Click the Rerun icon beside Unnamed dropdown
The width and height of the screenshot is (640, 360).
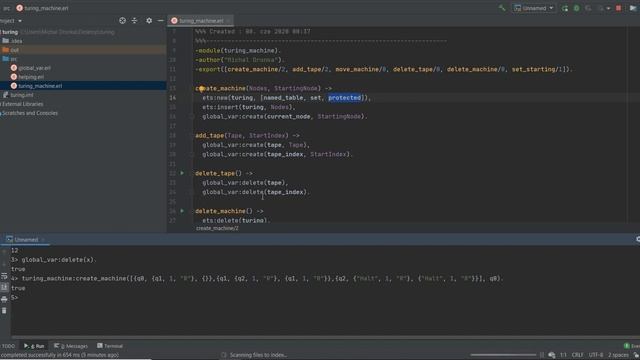[564, 8]
